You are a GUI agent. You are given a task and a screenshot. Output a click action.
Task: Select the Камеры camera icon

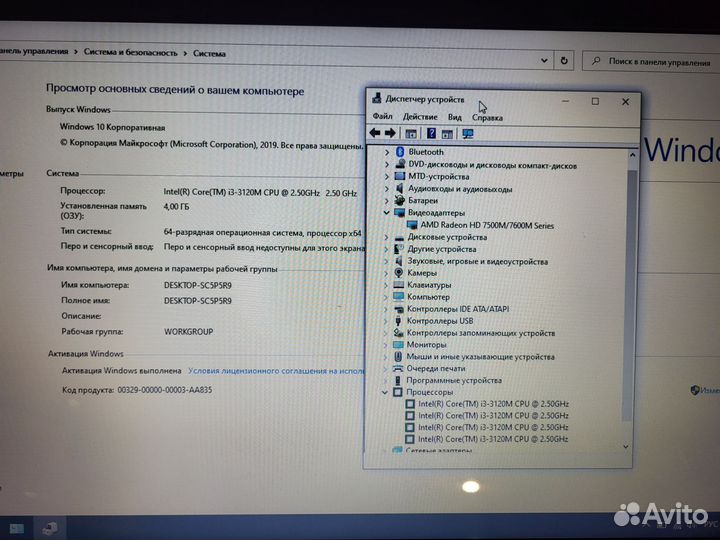click(x=399, y=273)
